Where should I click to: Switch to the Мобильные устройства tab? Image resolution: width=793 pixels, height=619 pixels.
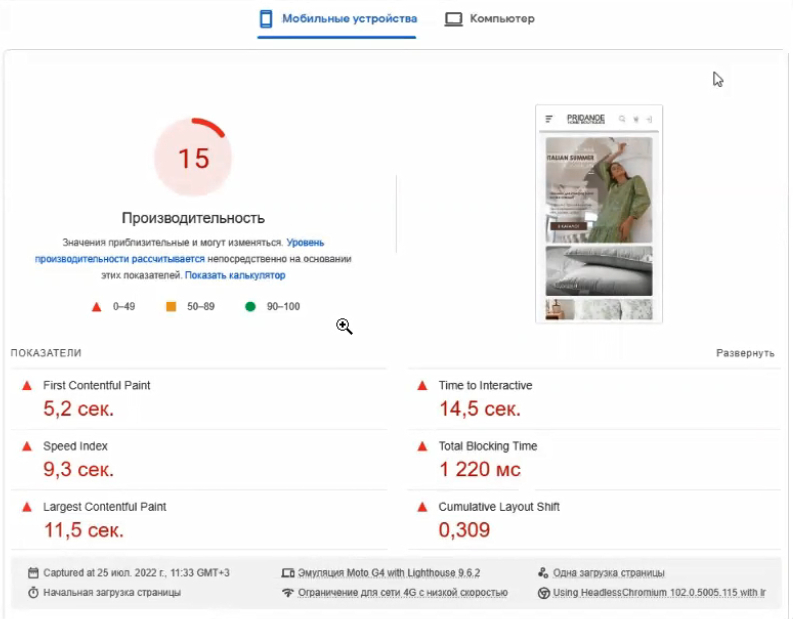click(x=346, y=19)
